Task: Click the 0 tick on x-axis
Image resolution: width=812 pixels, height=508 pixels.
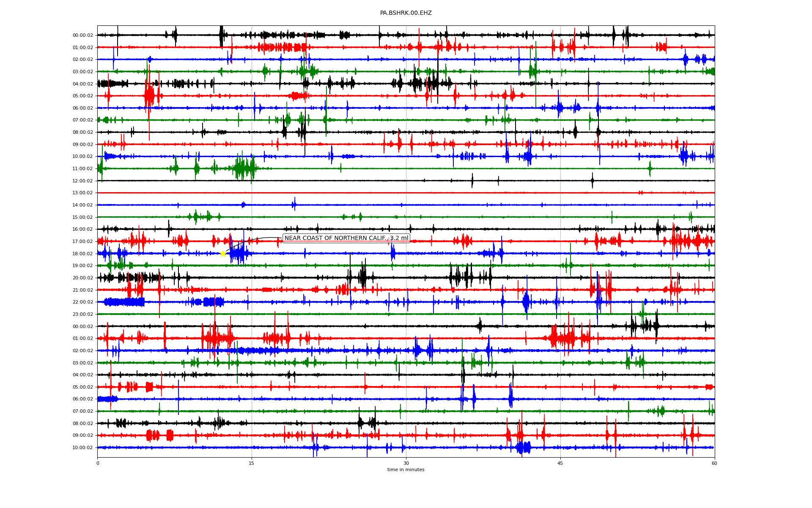Action: [x=98, y=463]
